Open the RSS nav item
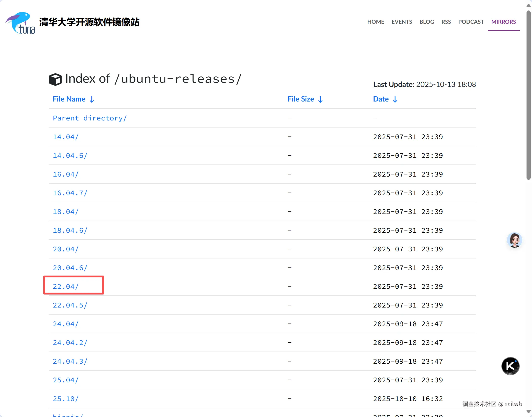 tap(446, 22)
